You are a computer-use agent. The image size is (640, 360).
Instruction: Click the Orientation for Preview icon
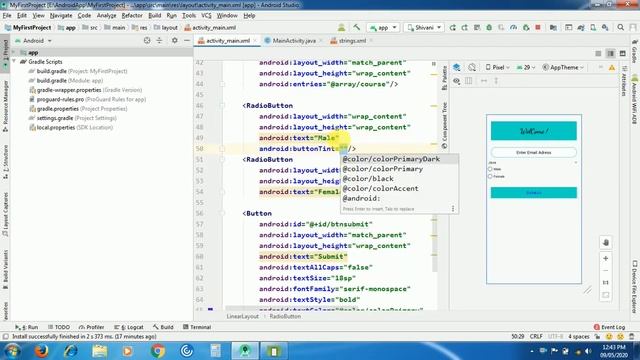point(472,67)
